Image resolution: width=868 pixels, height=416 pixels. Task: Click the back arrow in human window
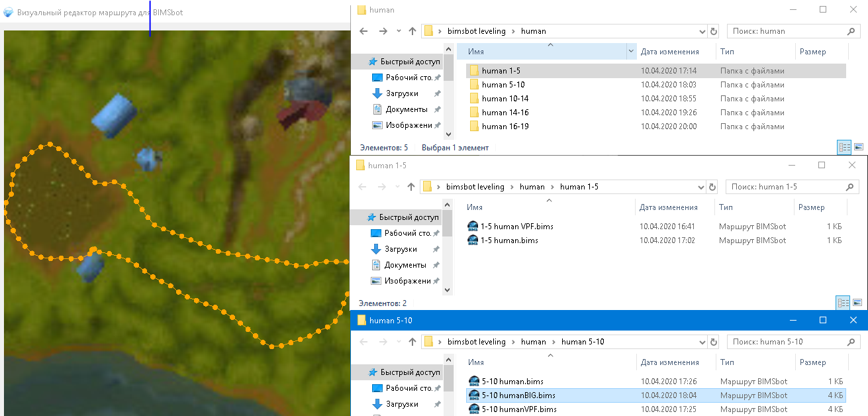[x=363, y=31]
